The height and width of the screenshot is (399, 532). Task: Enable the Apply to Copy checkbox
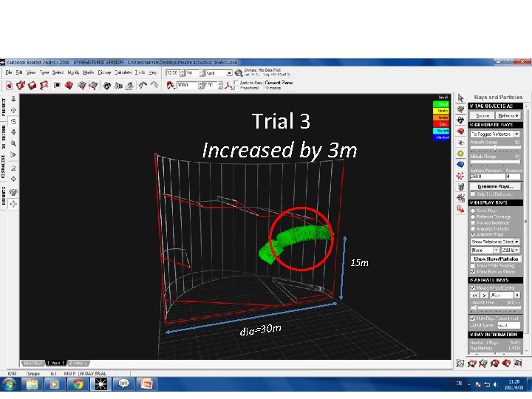click(x=236, y=83)
